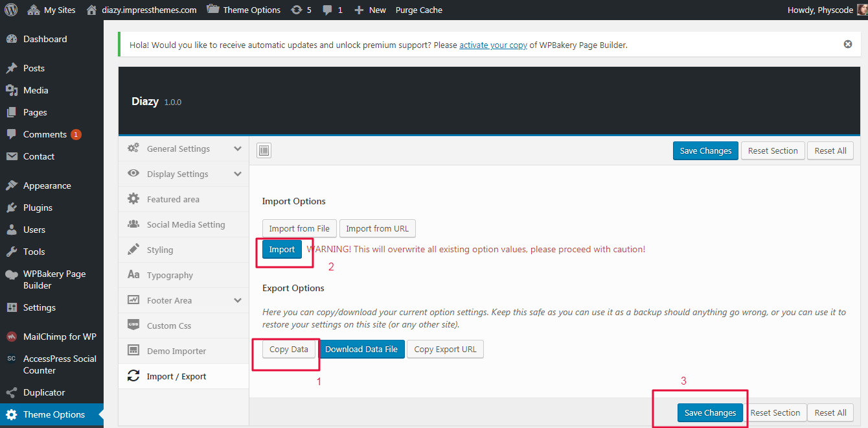This screenshot has width=868, height=428.
Task: Open the Typography options tab
Action: (184, 275)
